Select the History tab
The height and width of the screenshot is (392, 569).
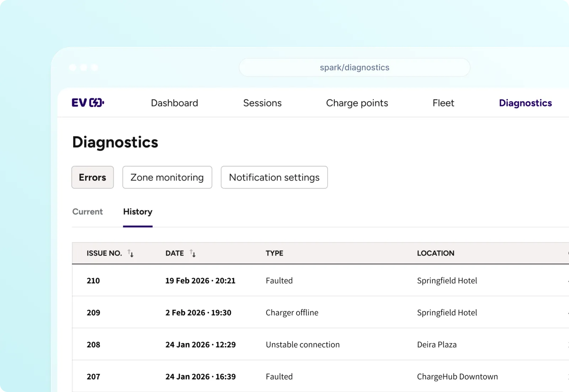138,212
